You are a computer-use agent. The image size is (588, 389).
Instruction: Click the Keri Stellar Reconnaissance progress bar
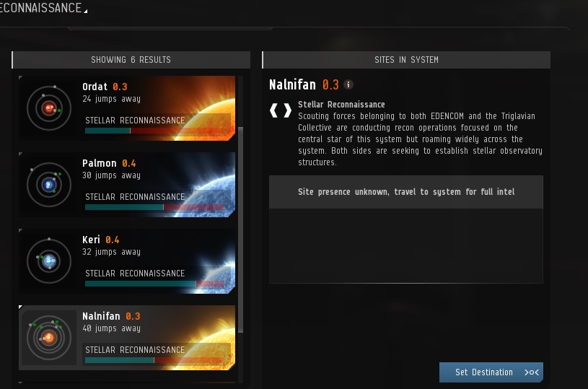[x=154, y=284]
